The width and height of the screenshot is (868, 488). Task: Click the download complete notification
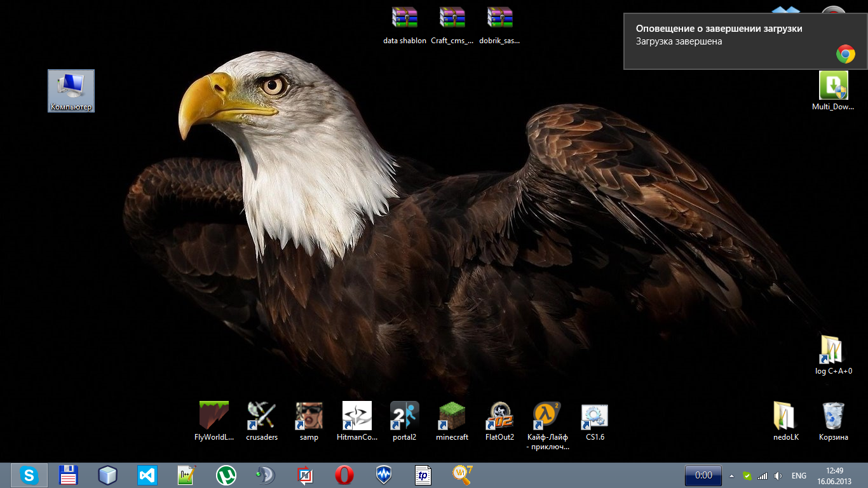(745, 41)
